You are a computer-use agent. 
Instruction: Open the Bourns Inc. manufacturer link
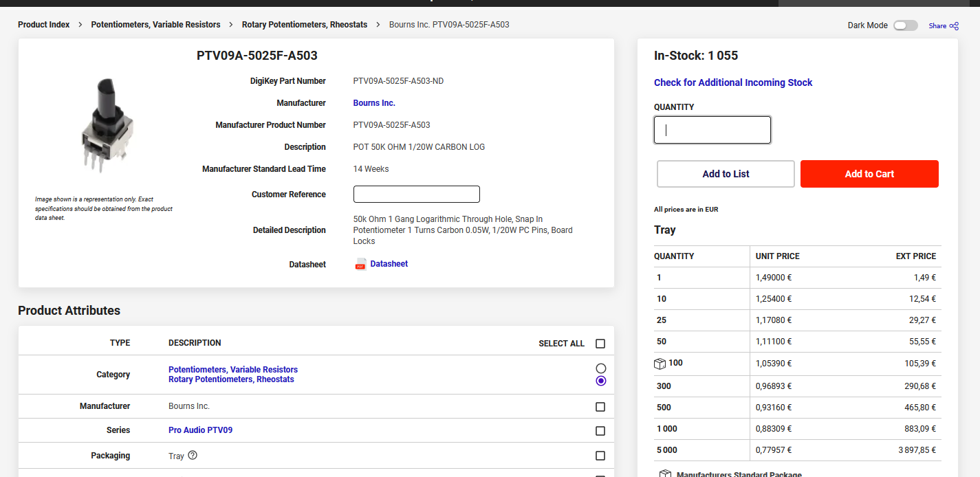[374, 103]
